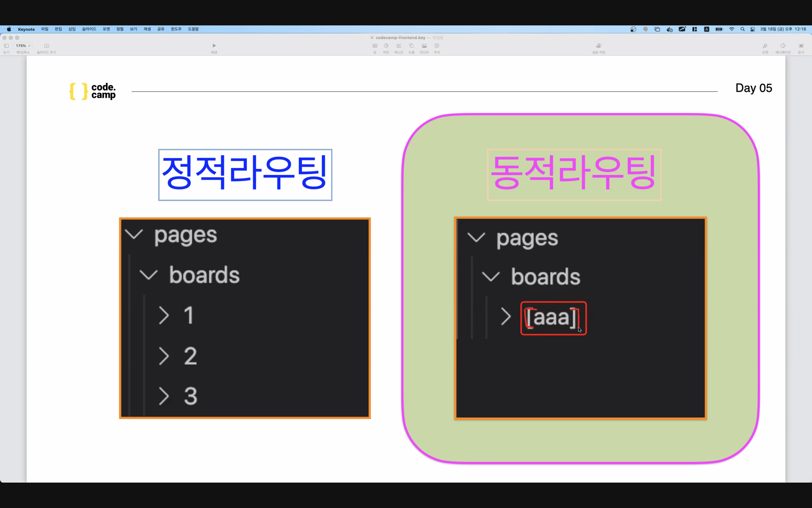
Task: Click the battery status icon
Action: point(719,29)
